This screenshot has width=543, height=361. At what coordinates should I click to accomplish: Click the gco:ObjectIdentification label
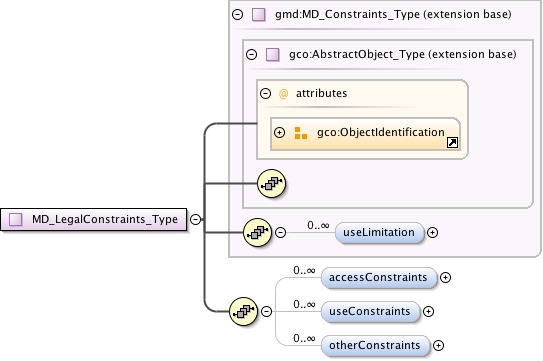pyautogui.click(x=381, y=132)
